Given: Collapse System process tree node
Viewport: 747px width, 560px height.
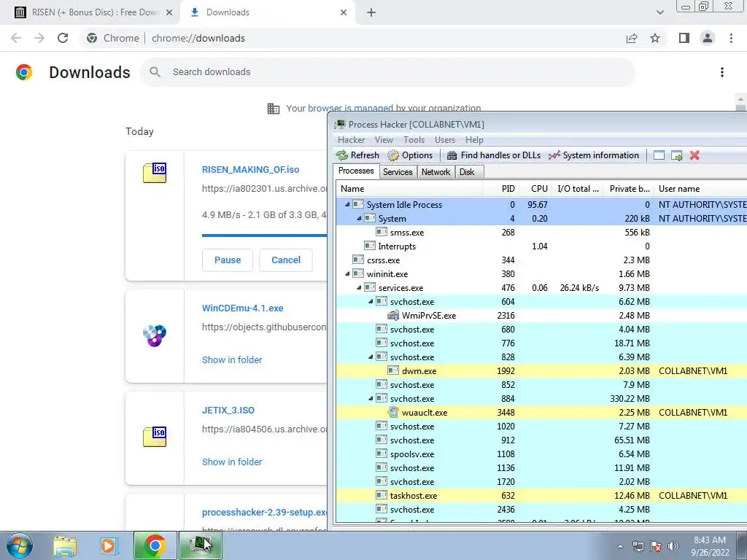Looking at the screenshot, I should [359, 218].
